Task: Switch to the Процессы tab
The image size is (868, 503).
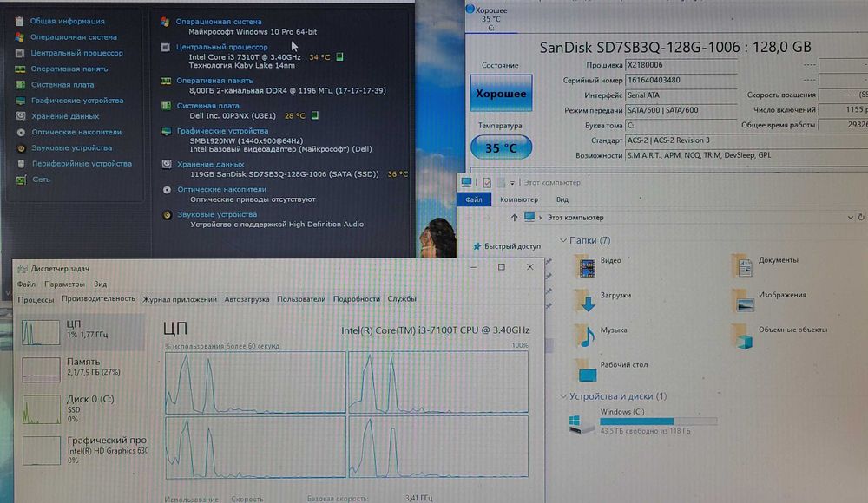Action: [36, 299]
